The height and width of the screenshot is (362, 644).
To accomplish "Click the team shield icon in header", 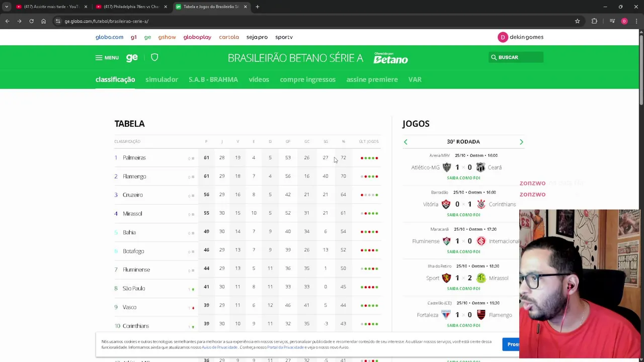I will (x=154, y=57).
